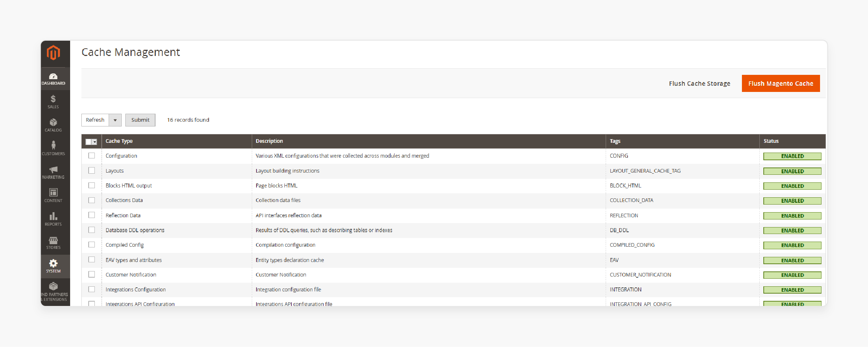Image resolution: width=868 pixels, height=347 pixels.
Task: Click the CUSTOMER_NOTIFICATION tag cell
Action: click(x=640, y=275)
